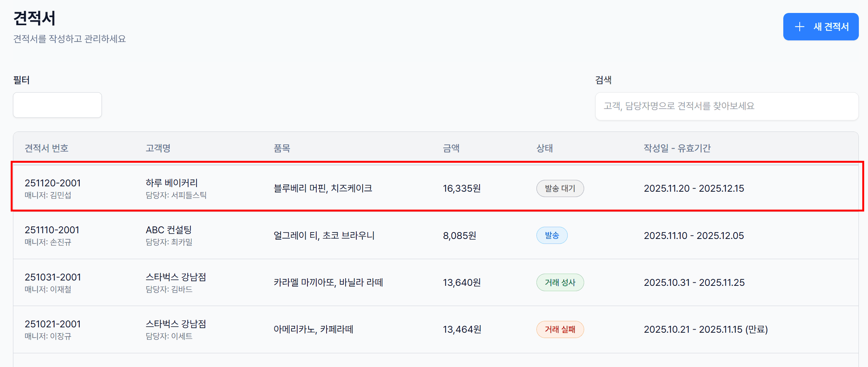
Task: Open quote number 251110-2001
Action: 52,230
